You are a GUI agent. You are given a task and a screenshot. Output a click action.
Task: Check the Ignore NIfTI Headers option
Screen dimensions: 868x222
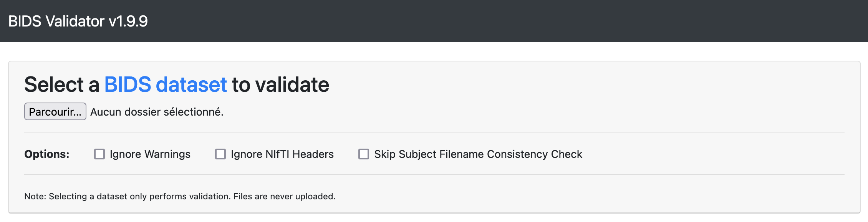coord(220,154)
